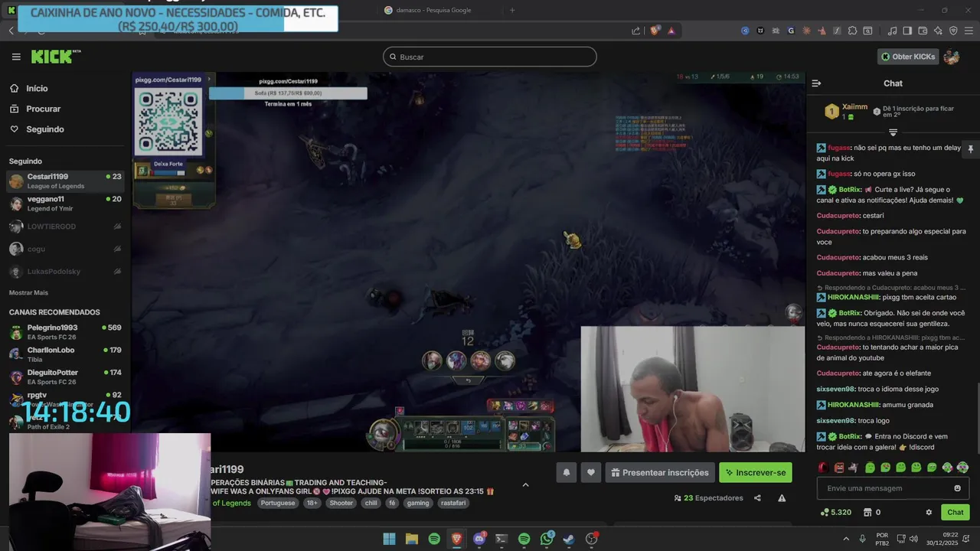Click the 18+ tag
980x551 pixels.
tap(312, 503)
